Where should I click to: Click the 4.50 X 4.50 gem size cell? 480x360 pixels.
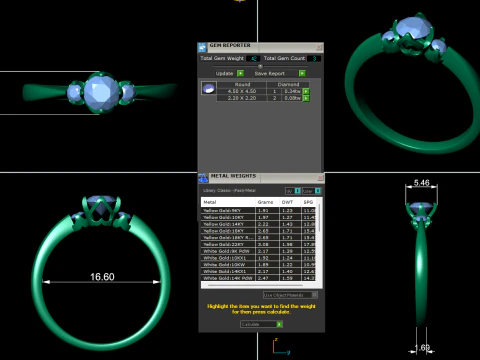pyautogui.click(x=242, y=91)
